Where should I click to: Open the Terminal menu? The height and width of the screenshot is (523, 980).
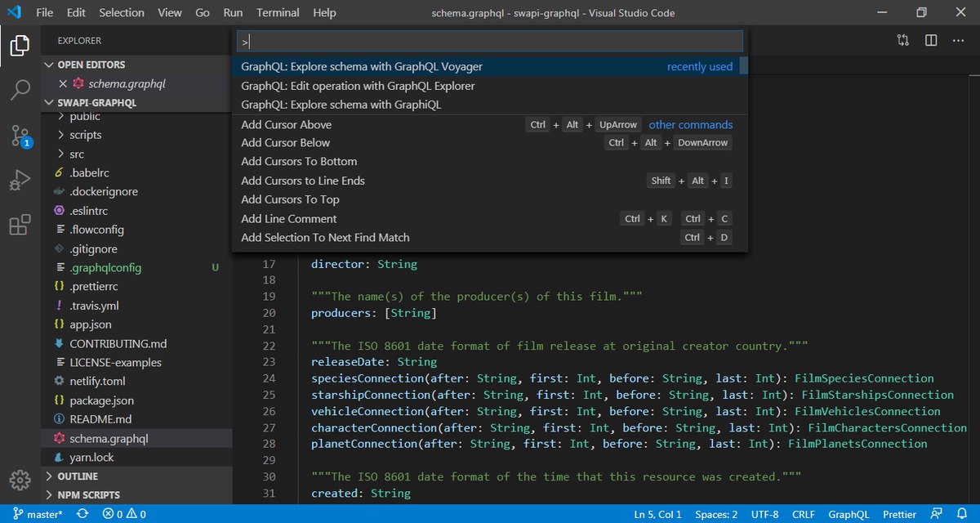pyautogui.click(x=279, y=13)
